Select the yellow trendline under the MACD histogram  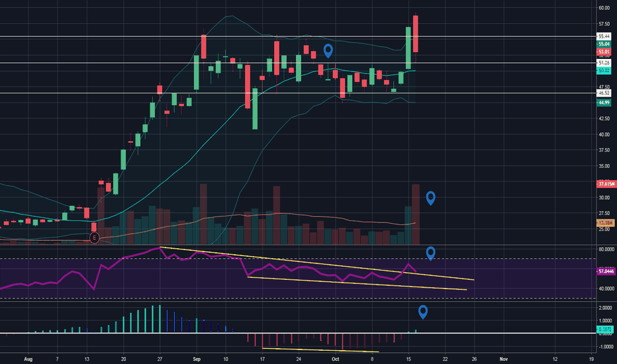[320, 350]
